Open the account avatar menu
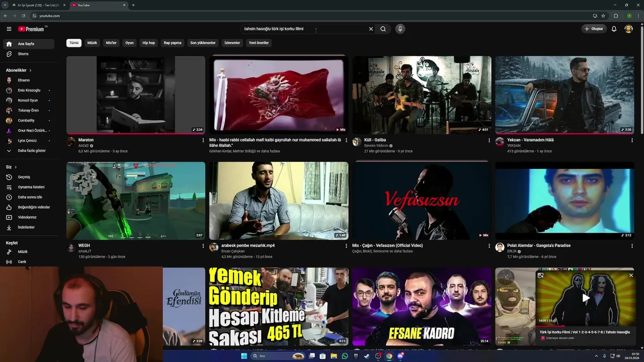This screenshot has width=644, height=362. [x=628, y=29]
